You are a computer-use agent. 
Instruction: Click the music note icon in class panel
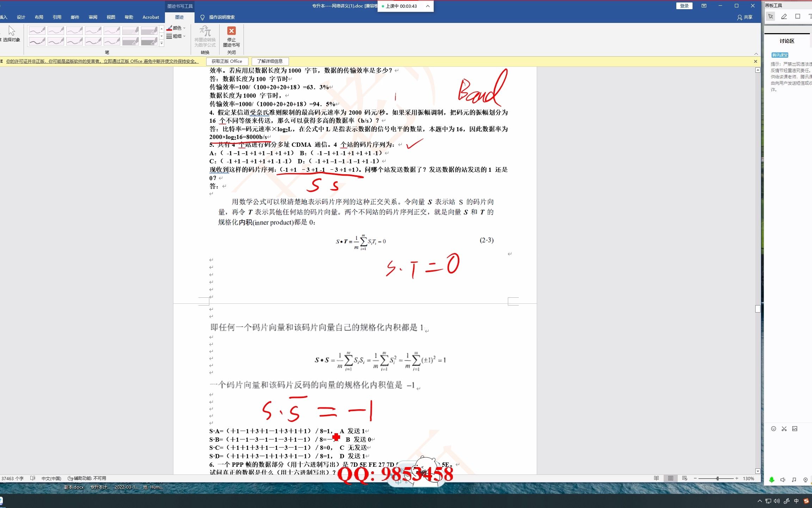(x=794, y=479)
